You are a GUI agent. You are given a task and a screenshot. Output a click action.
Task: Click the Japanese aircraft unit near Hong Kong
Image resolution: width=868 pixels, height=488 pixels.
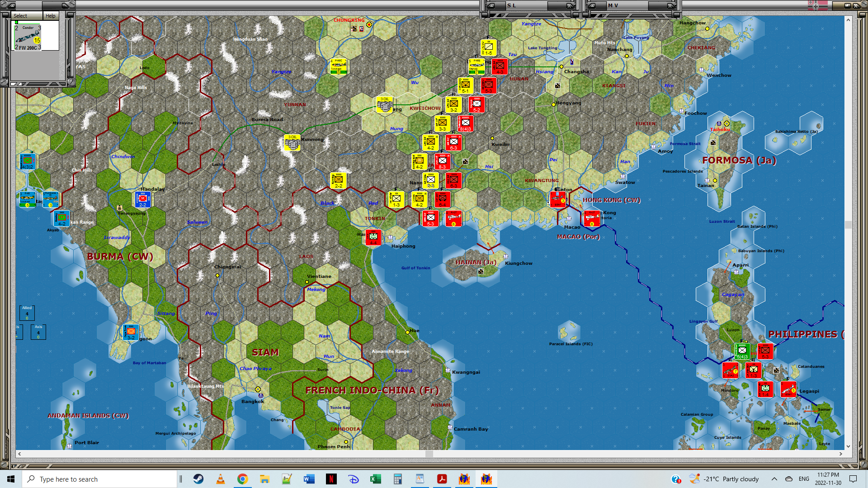tap(592, 218)
